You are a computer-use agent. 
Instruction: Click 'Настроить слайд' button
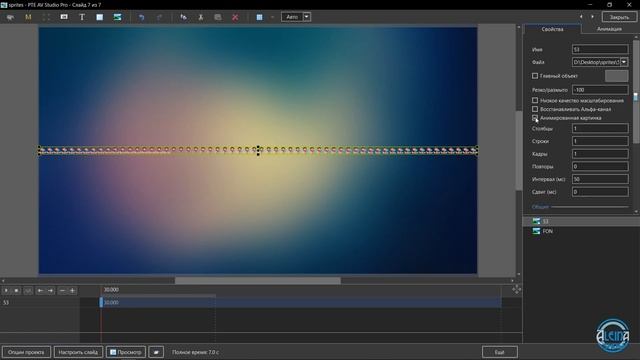pos(78,352)
